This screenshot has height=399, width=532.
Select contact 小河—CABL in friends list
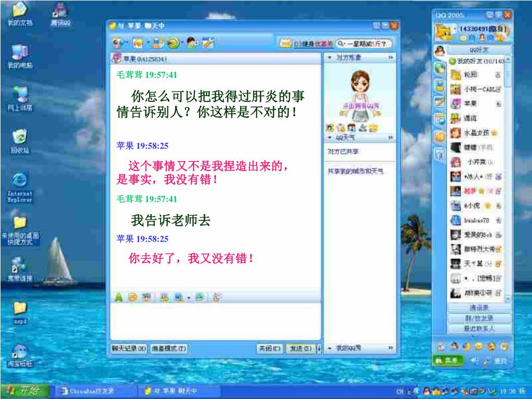[475, 89]
